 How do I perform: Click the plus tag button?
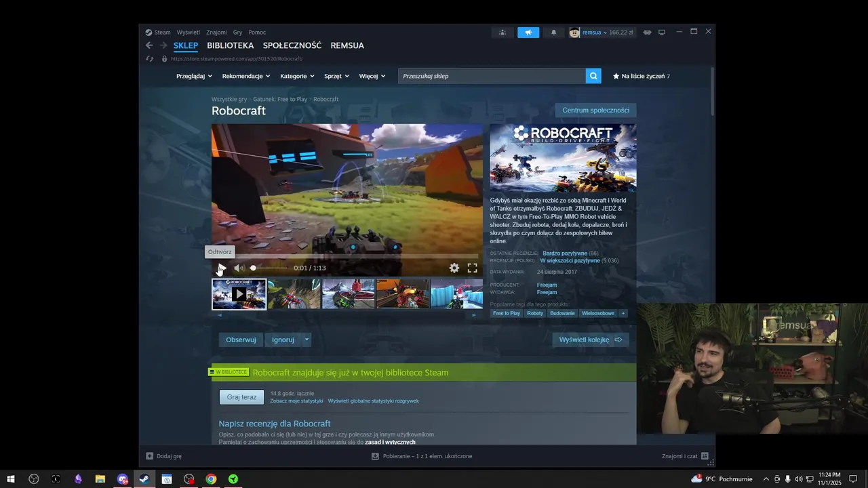(x=623, y=313)
